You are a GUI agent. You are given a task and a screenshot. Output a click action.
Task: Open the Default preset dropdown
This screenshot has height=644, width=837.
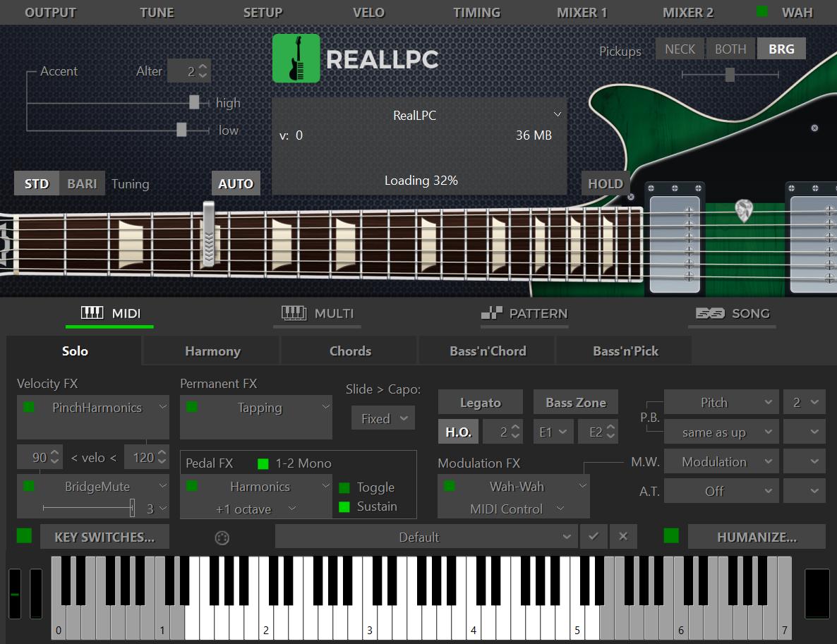pyautogui.click(x=426, y=536)
